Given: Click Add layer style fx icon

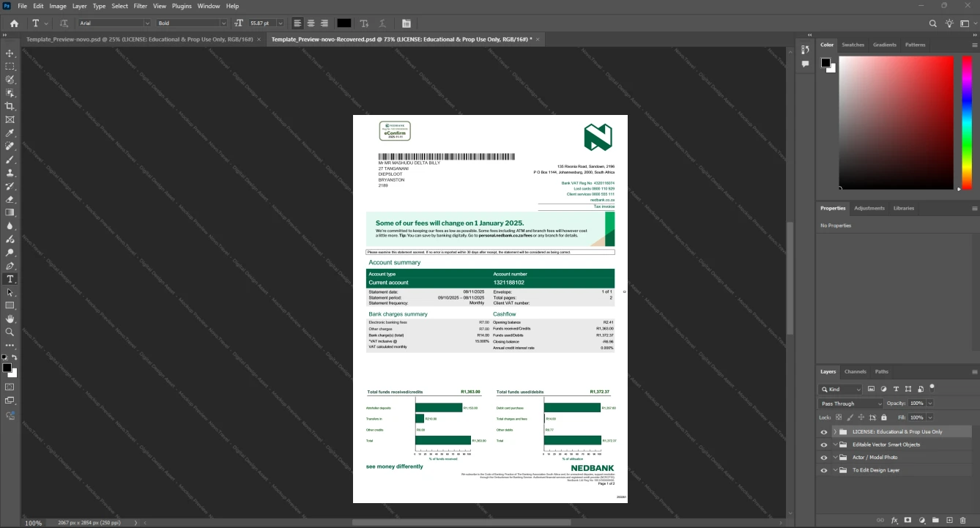Looking at the screenshot, I should [894, 521].
